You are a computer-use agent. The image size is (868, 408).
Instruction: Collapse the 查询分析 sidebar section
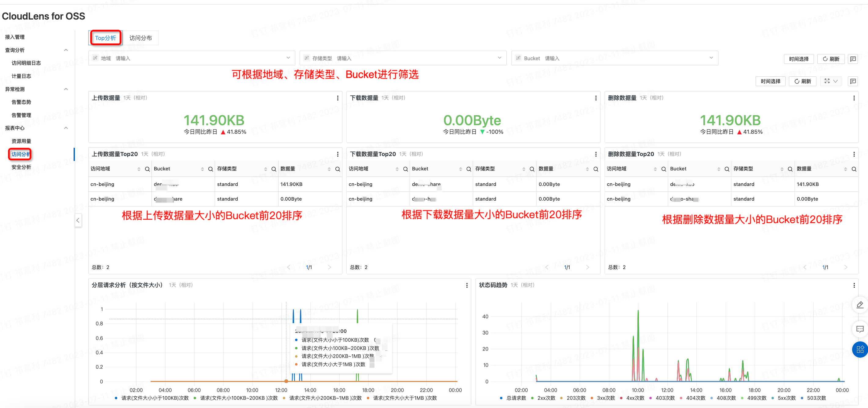(x=66, y=50)
